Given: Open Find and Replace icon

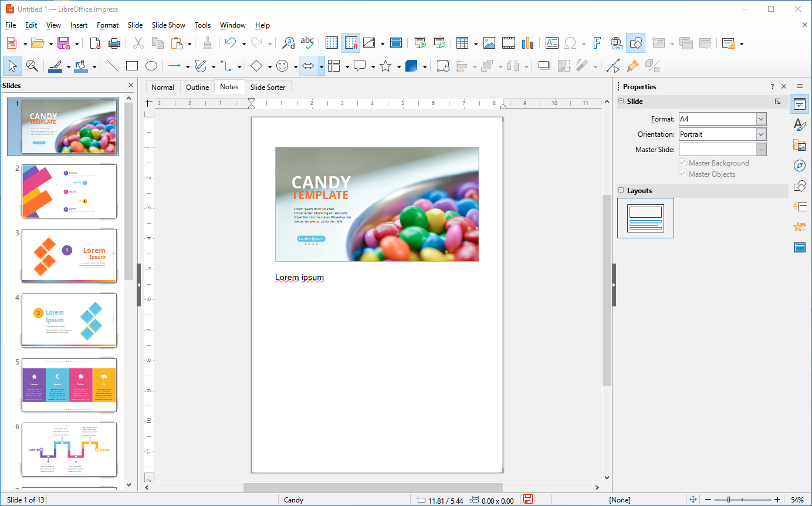Looking at the screenshot, I should point(289,43).
